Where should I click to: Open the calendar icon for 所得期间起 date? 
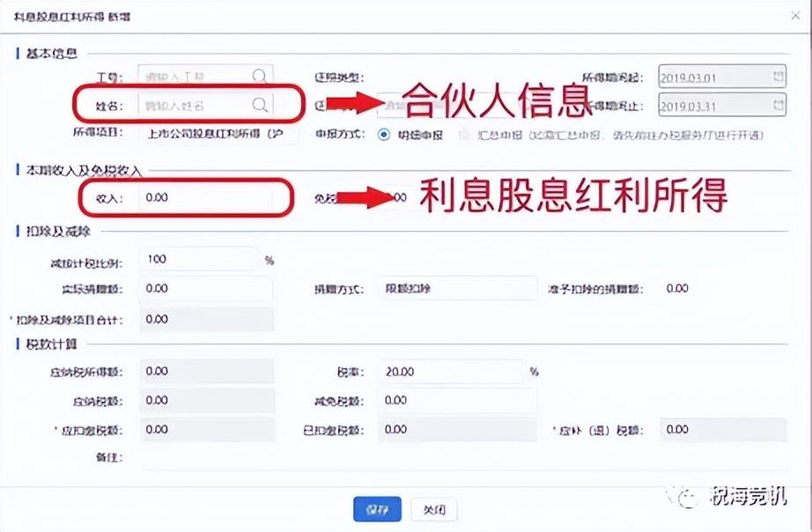pos(779,77)
